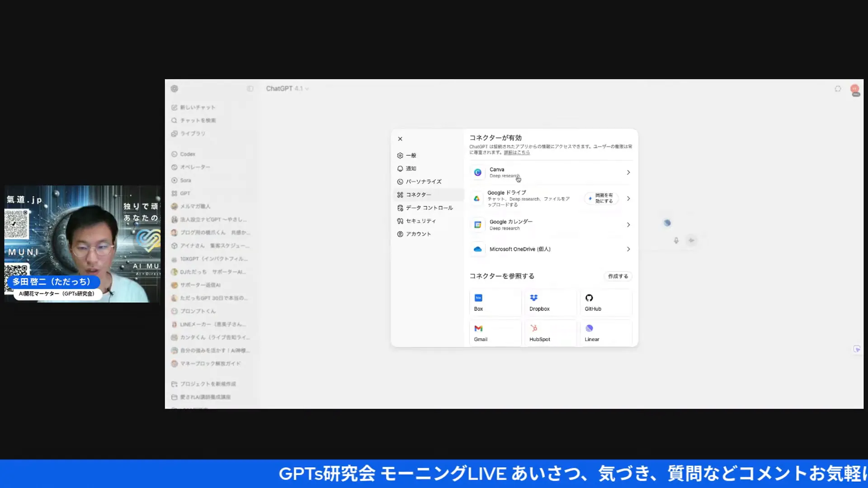This screenshot has height=488, width=868.
Task: Select the コネクター tab
Action: coord(428,195)
